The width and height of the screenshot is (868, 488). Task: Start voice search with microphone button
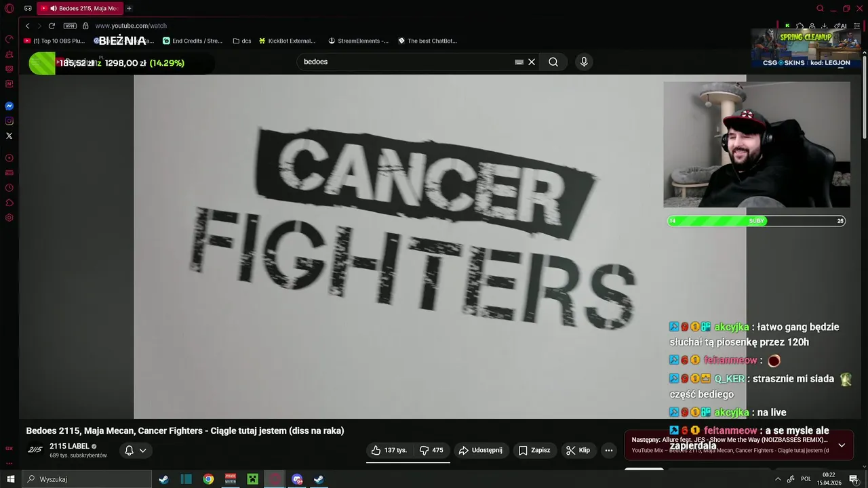point(584,62)
